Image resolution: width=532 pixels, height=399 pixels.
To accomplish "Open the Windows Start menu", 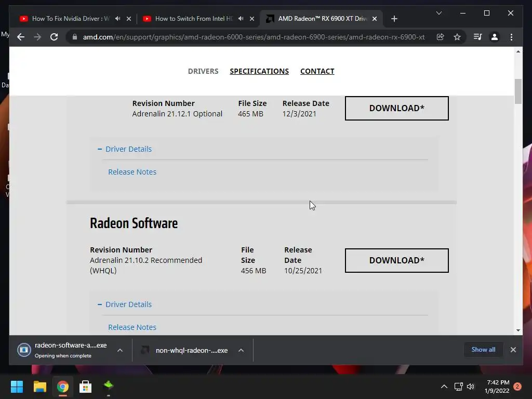I will [17, 387].
